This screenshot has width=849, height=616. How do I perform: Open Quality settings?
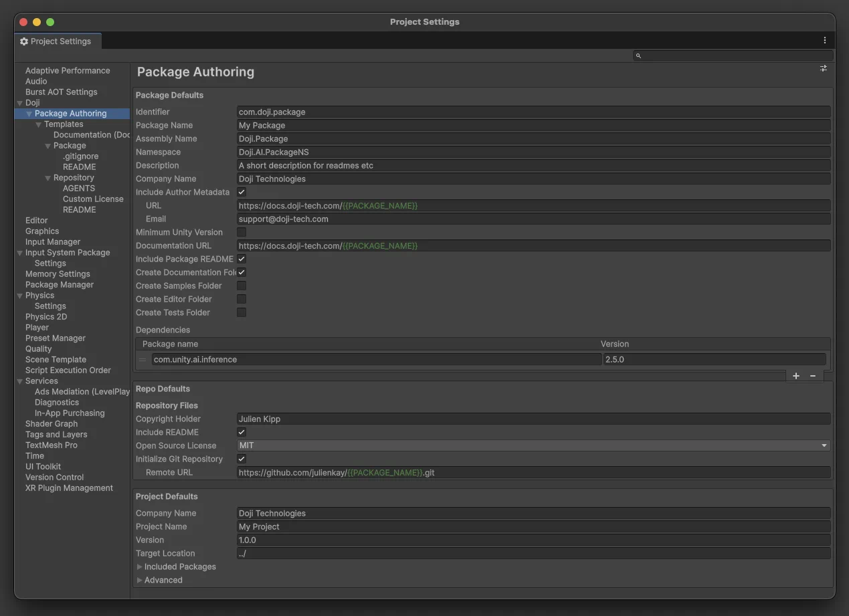coord(38,348)
